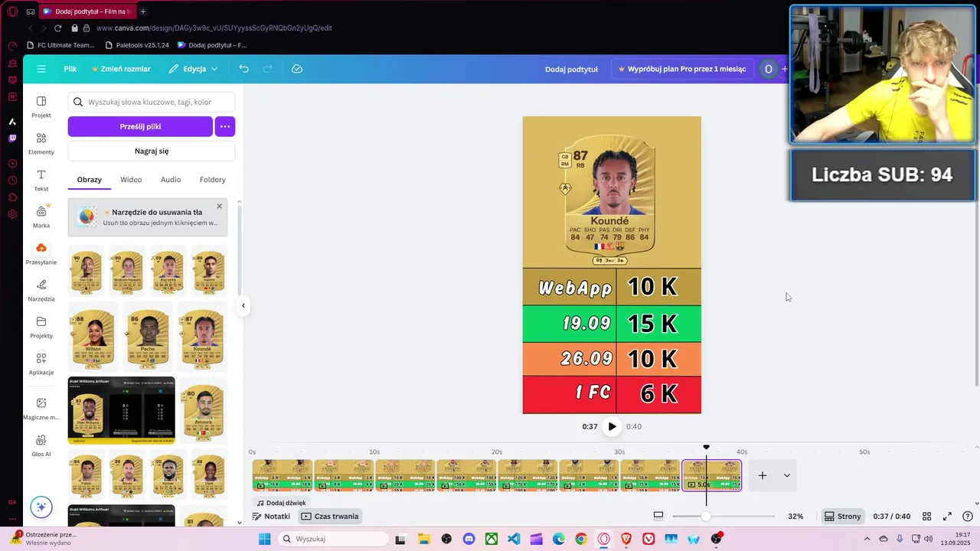This screenshot has width=980, height=551.
Task: Open a new browser tab
Action: pyautogui.click(x=143, y=11)
